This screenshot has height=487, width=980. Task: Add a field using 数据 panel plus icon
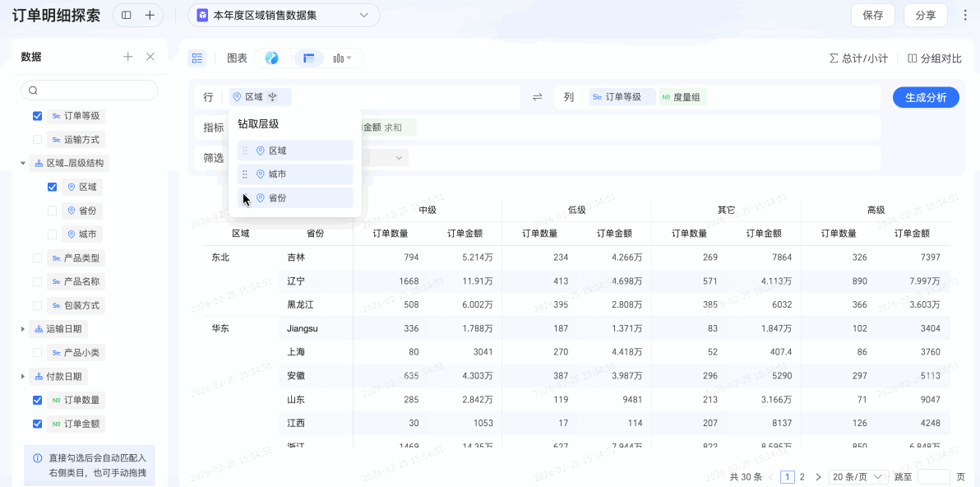point(128,57)
